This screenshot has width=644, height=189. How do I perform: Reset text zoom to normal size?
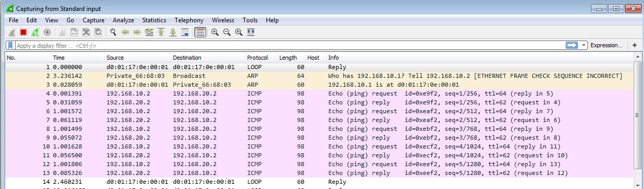pos(239,32)
